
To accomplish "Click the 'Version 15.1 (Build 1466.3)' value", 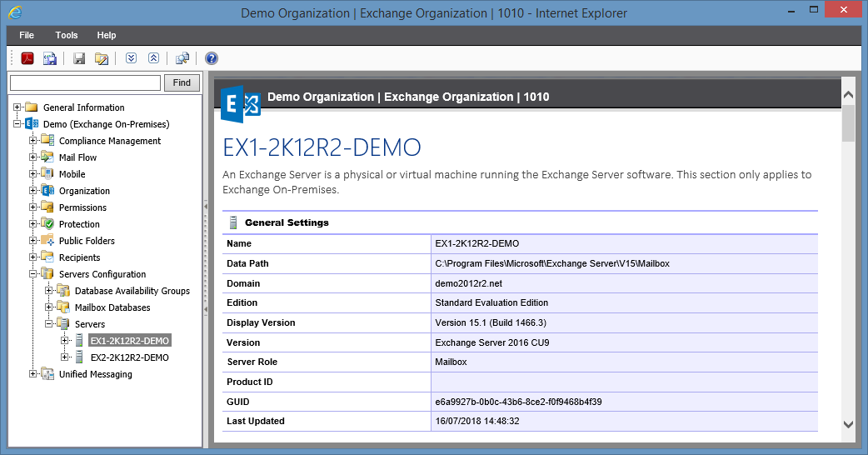I will tap(491, 322).
